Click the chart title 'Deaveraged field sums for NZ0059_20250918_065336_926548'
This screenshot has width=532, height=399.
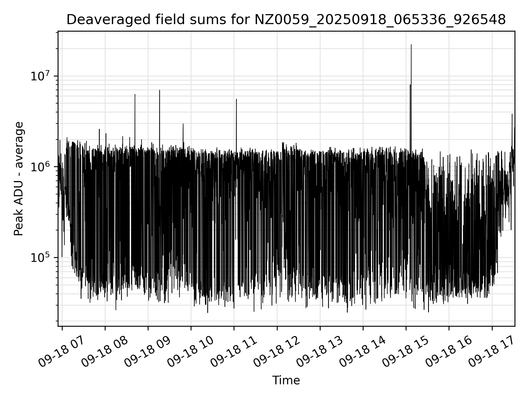pos(286,20)
